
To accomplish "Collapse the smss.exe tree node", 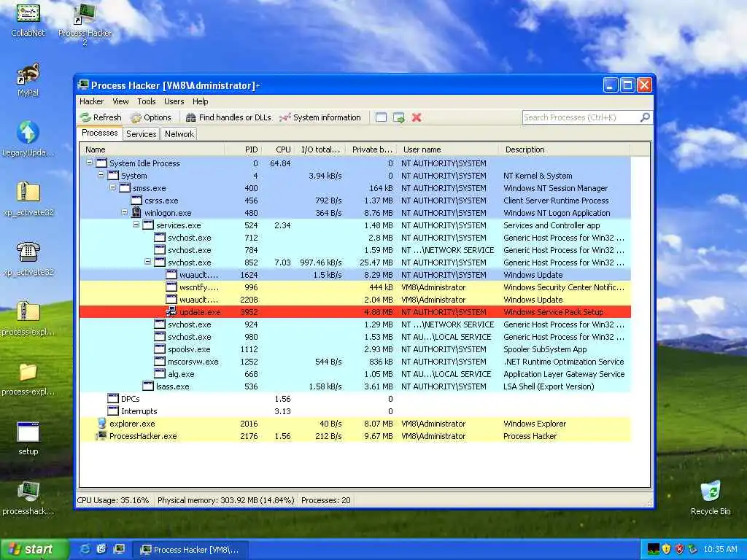I will click(113, 187).
